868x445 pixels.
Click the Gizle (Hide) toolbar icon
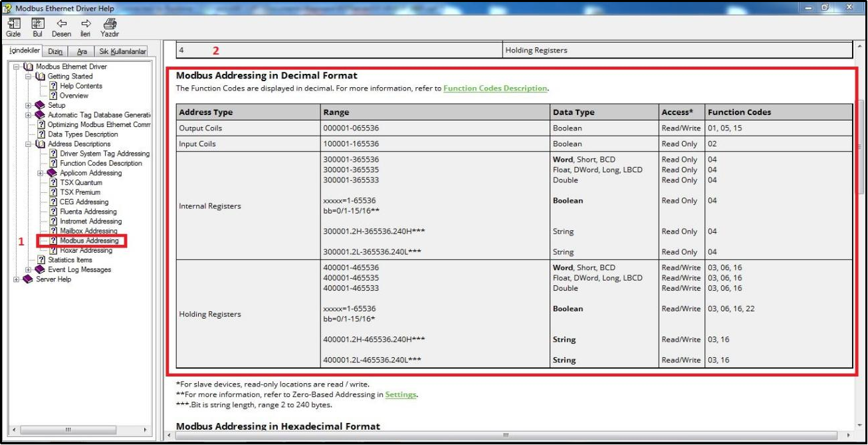pos(13,23)
